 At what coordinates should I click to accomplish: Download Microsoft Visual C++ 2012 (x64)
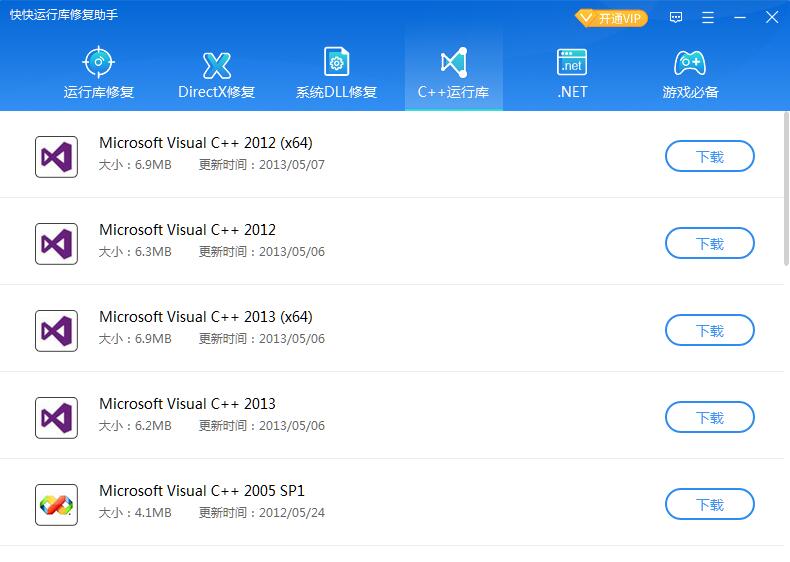coord(710,156)
